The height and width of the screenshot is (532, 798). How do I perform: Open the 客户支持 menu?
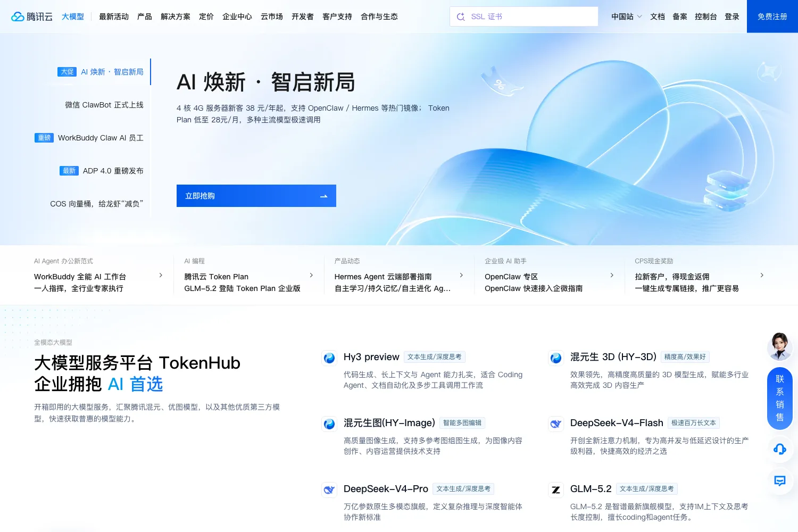click(337, 16)
